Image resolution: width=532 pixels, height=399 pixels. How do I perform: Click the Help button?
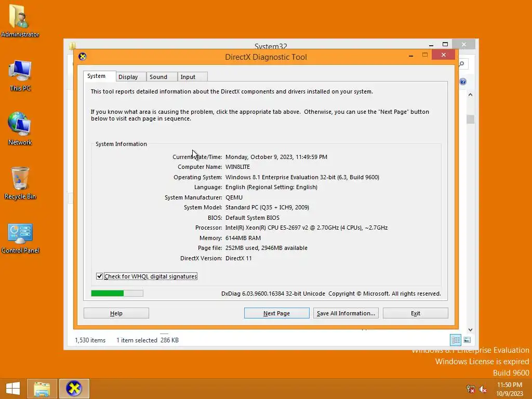coord(116,313)
